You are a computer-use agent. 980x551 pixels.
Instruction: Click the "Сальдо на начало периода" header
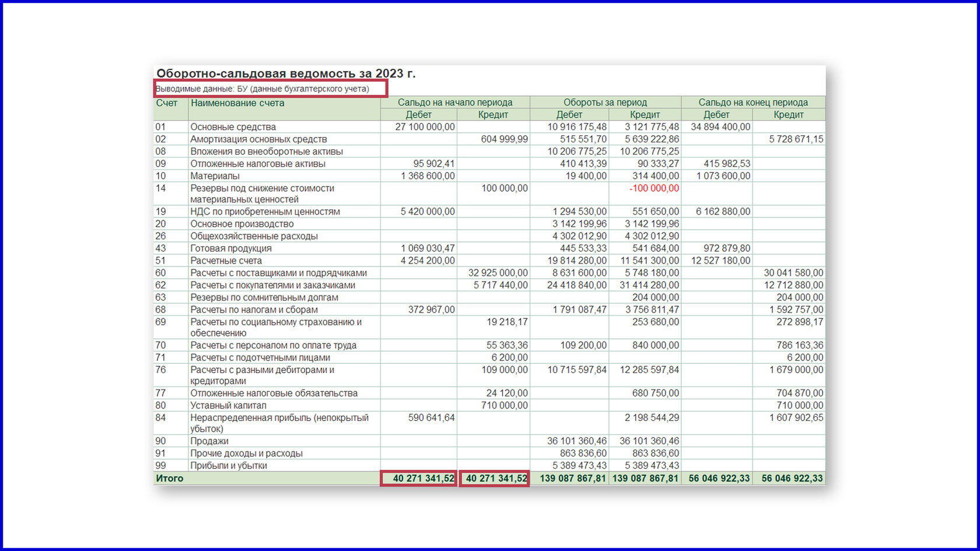(455, 103)
